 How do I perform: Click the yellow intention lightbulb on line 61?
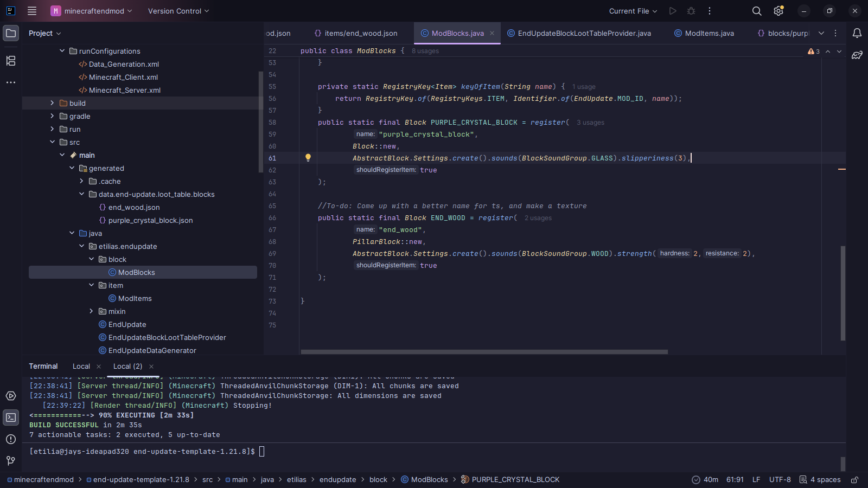(308, 158)
